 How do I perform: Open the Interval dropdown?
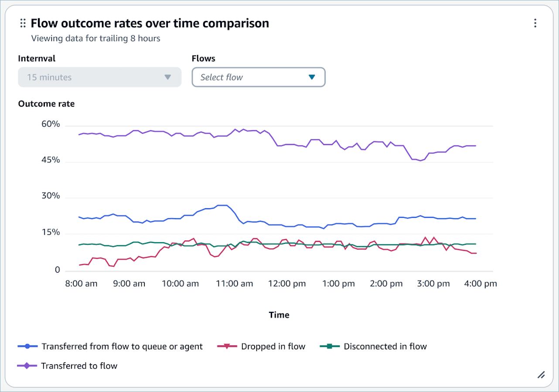(99, 77)
